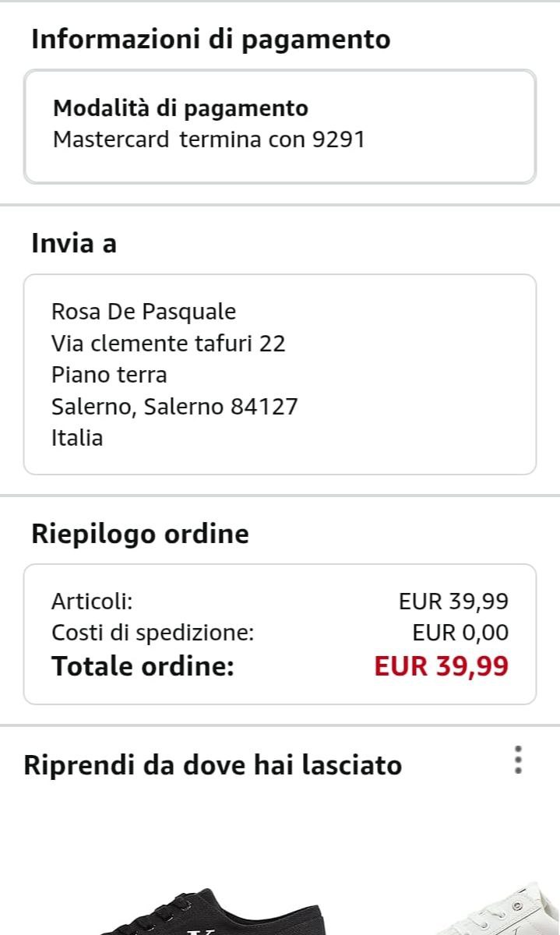Click the Salerno, Salerno 84127 line
The height and width of the screenshot is (935, 560).
pyautogui.click(x=174, y=406)
